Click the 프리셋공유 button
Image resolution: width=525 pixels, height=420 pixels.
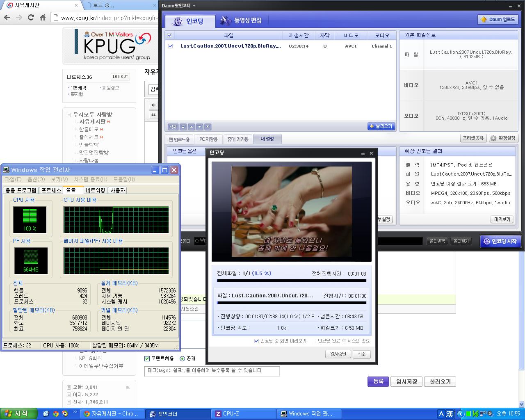pyautogui.click(x=473, y=138)
